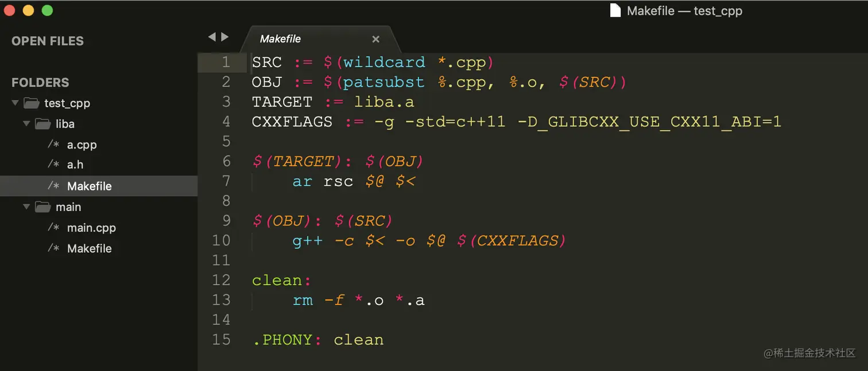Viewport: 868px width, 371px height.
Task: Click 'clean:' target on line 12
Action: pyautogui.click(x=282, y=280)
